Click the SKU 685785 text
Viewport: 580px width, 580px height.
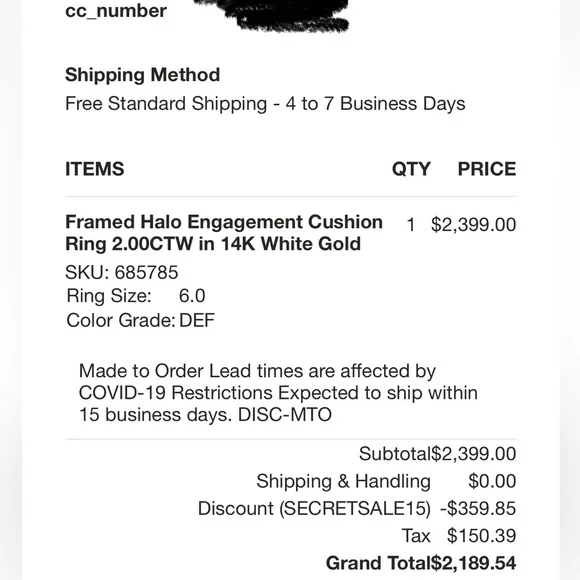[122, 273]
